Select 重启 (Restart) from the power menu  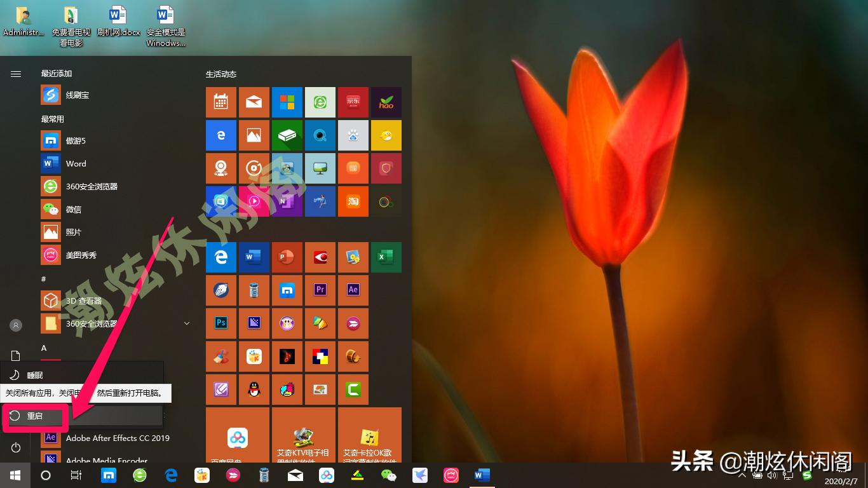[34, 416]
